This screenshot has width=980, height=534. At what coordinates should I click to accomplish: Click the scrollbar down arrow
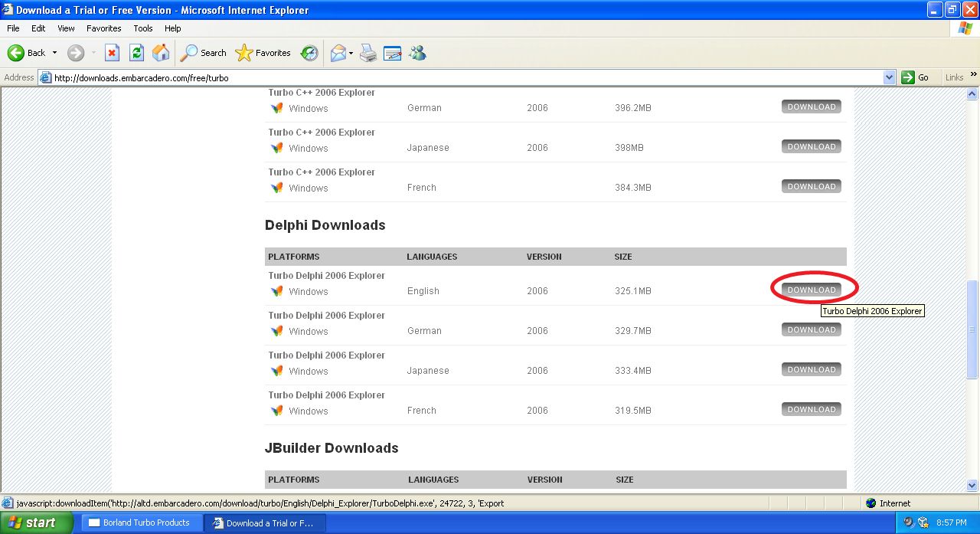click(972, 485)
